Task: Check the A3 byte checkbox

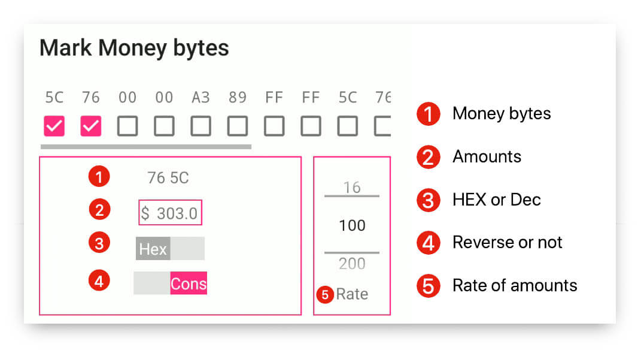Action: 201,126
